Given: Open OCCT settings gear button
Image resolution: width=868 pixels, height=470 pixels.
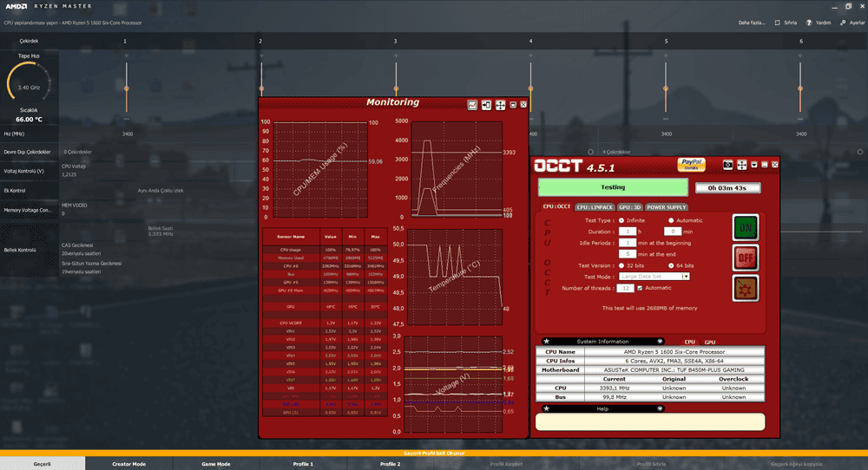Looking at the screenshot, I should [746, 287].
